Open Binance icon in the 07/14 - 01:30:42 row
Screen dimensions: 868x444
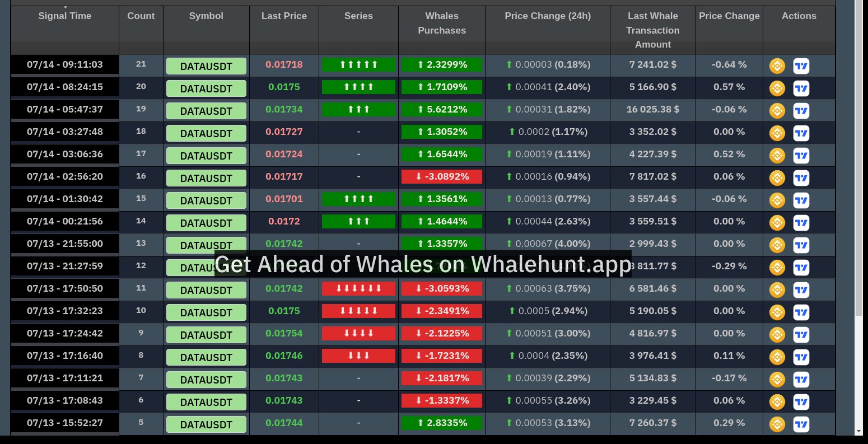coord(777,200)
